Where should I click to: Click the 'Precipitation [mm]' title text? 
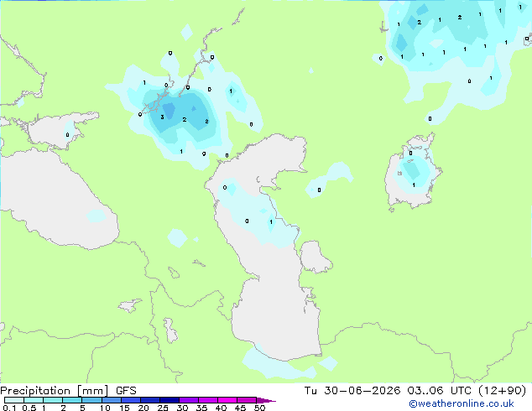click(54, 391)
